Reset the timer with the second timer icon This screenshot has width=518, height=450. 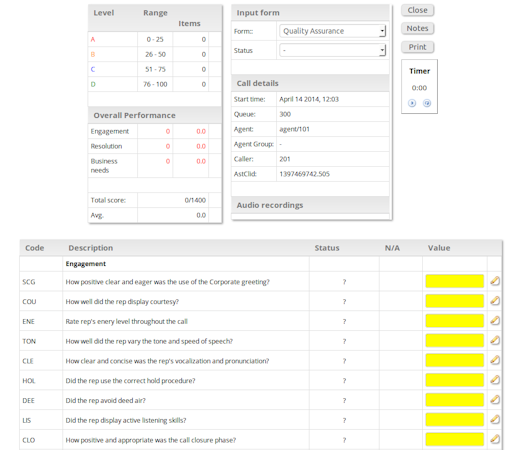coord(427,103)
